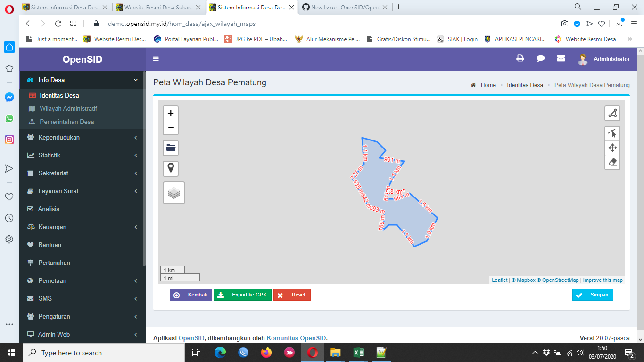Reload the page
644x362 pixels.
tap(58, 24)
